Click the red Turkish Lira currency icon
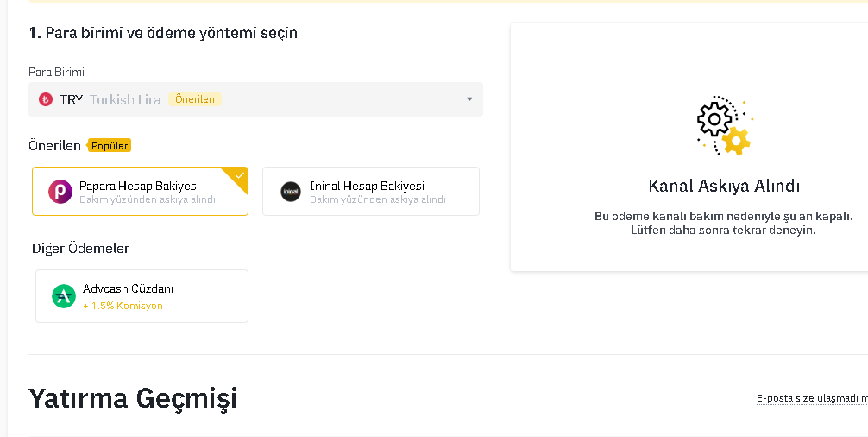This screenshot has width=868, height=437. 46,99
